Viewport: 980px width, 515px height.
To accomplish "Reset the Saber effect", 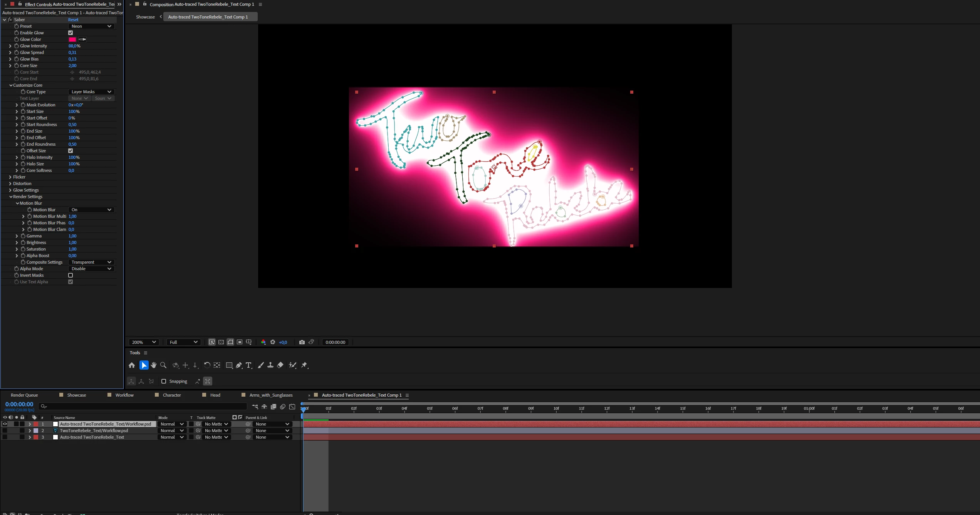I will click(73, 20).
